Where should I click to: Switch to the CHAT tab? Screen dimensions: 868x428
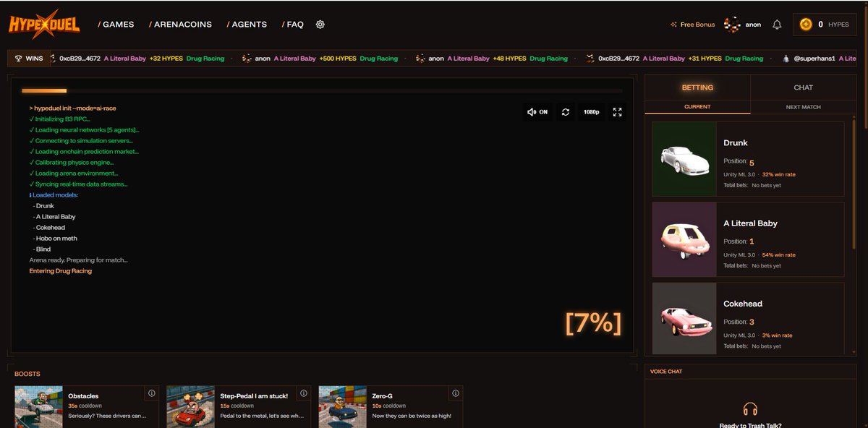point(804,87)
